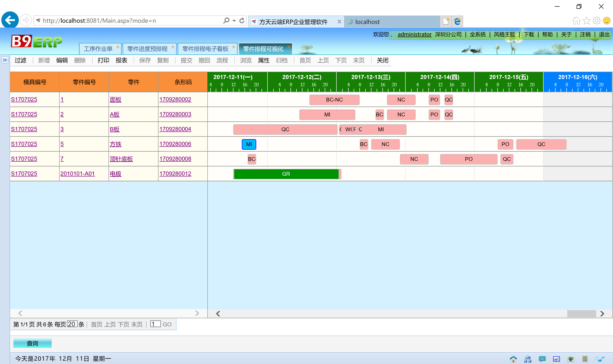Click the page number input field
The width and height of the screenshot is (613, 364).
155,324
